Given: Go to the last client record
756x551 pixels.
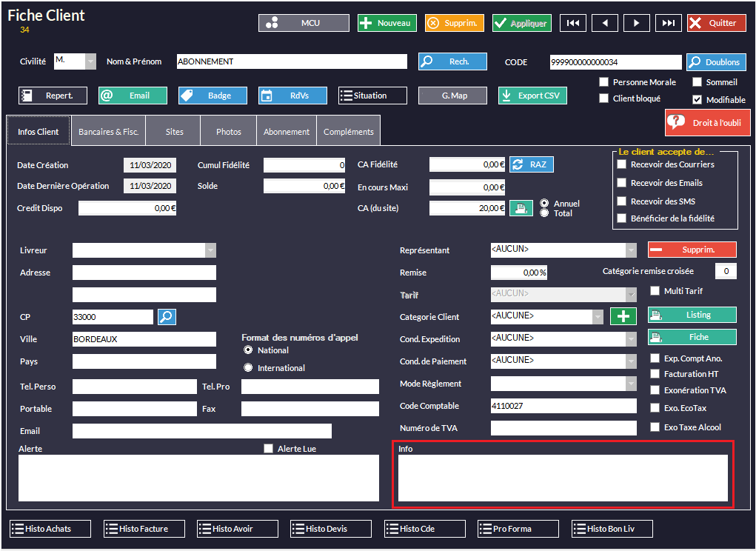Looking at the screenshot, I should [x=668, y=23].
